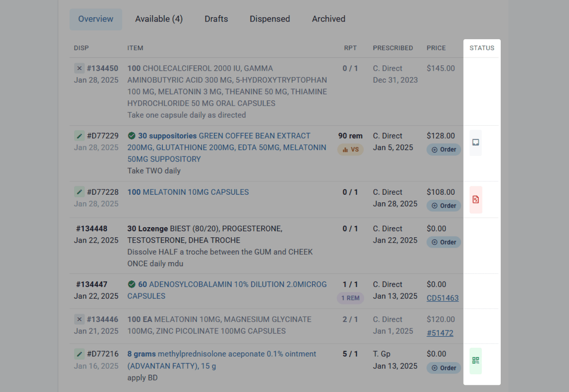Click the 90 rem repeat value
Screen dimensions: 569x392
point(350,136)
